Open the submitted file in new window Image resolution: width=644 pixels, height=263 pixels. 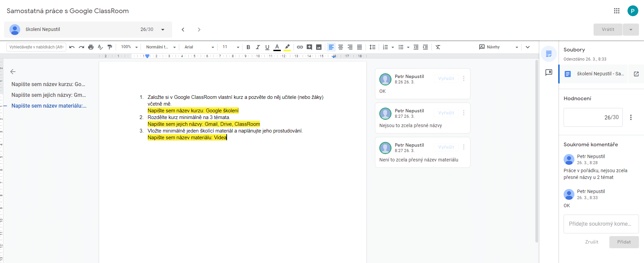pos(636,74)
